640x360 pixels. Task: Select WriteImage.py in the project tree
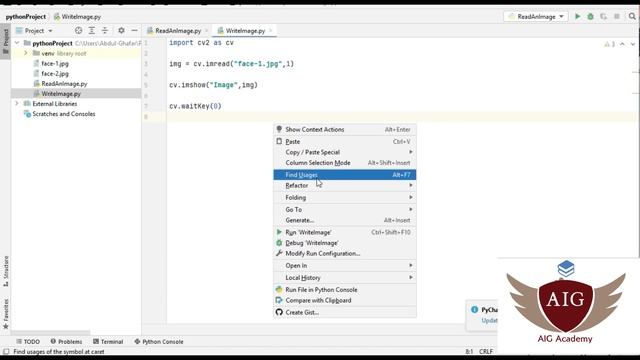(61, 94)
